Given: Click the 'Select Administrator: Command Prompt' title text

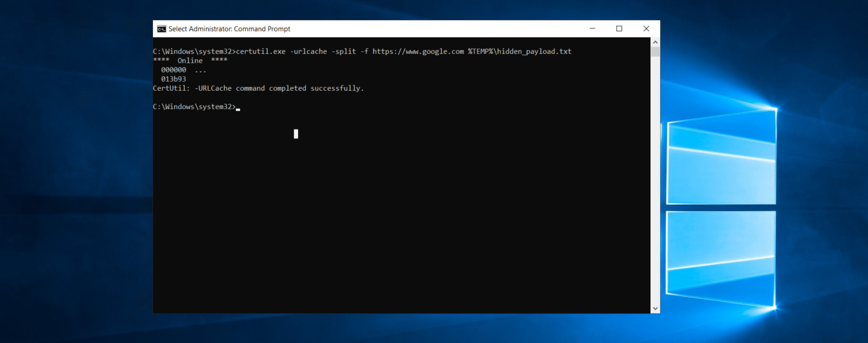Looking at the screenshot, I should click(229, 29).
